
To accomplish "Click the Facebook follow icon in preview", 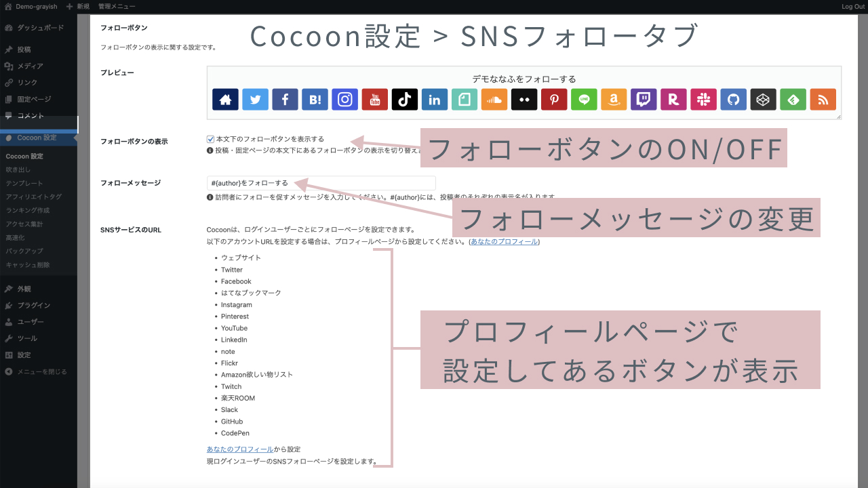I will click(x=285, y=100).
